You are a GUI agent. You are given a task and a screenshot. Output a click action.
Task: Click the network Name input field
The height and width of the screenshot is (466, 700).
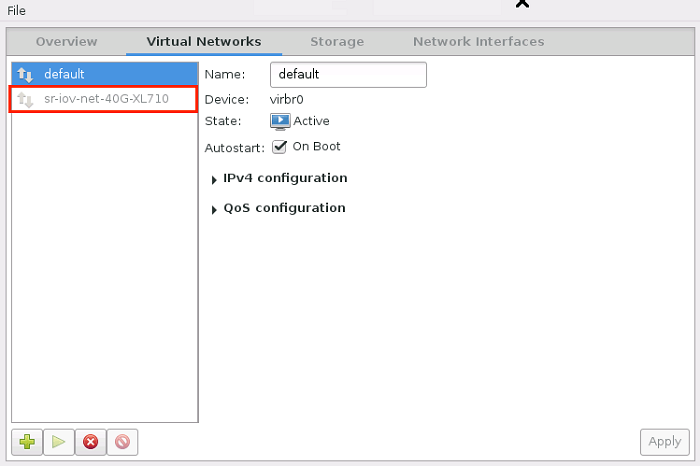tap(348, 75)
